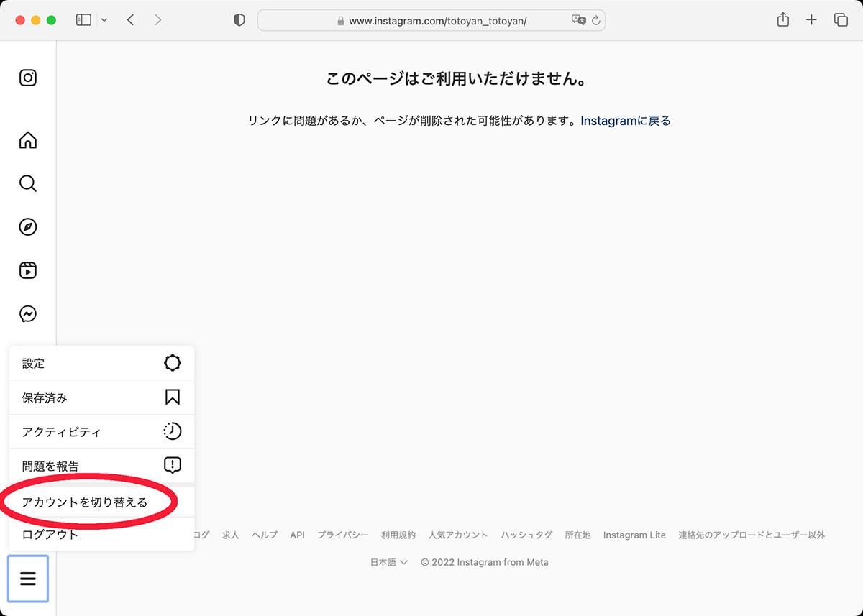This screenshot has width=863, height=616.
Task: Select アクティビティ menu item
Action: 101,432
